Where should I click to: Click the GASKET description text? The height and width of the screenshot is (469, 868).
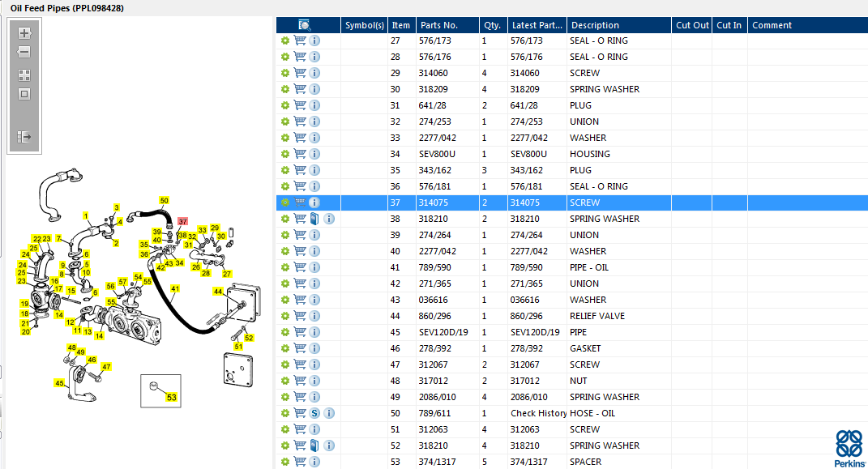click(585, 347)
